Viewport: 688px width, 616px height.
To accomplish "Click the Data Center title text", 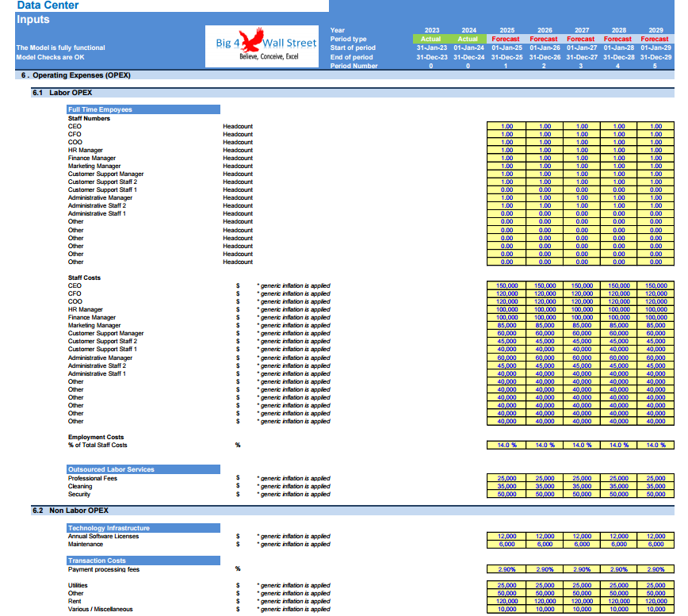I will point(48,6).
